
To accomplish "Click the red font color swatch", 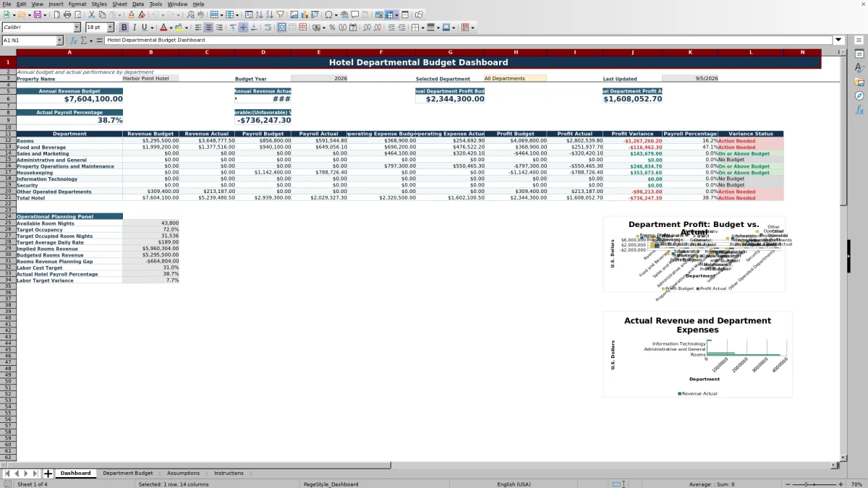I will click(163, 27).
